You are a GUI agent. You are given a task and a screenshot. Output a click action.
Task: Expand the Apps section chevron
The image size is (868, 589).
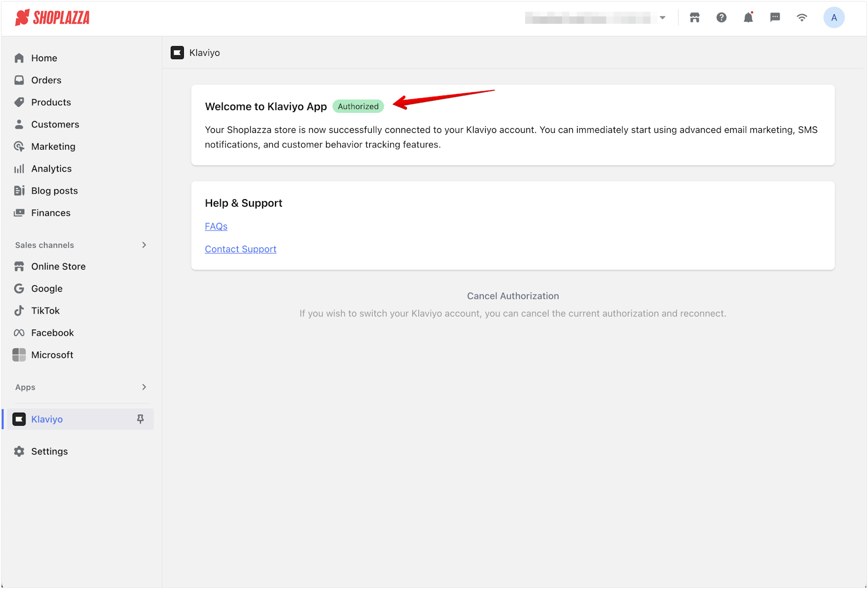point(144,387)
